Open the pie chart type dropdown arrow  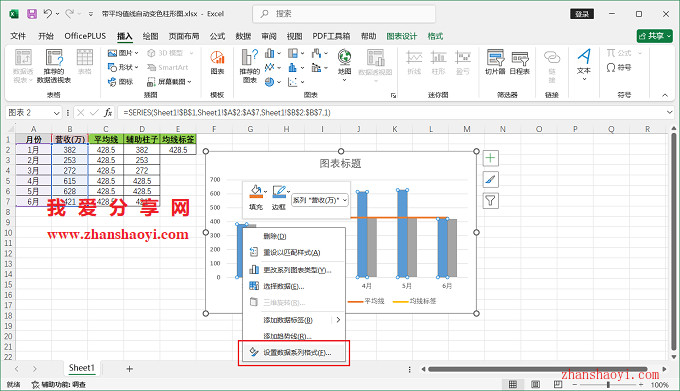click(x=279, y=82)
